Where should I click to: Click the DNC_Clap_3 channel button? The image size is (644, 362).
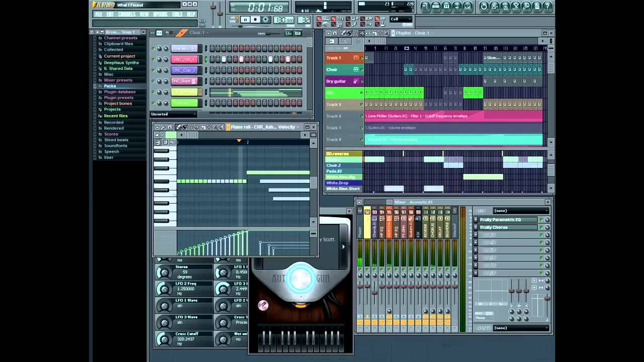point(185,70)
